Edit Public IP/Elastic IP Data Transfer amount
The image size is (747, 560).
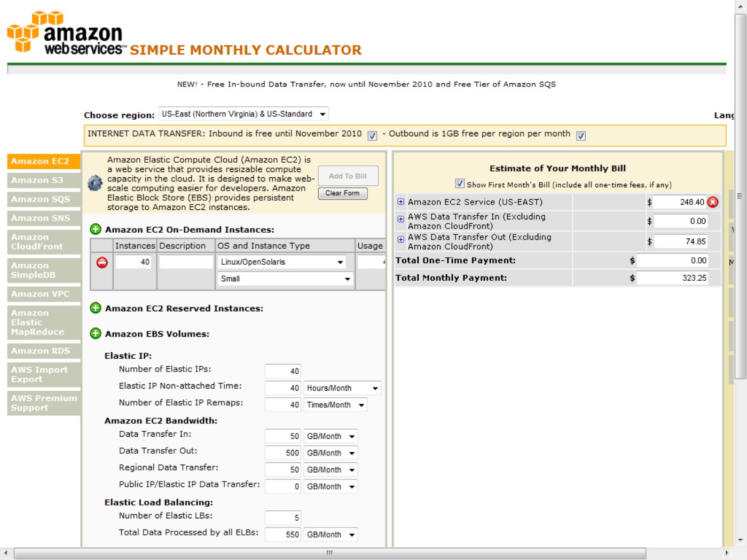click(283, 486)
